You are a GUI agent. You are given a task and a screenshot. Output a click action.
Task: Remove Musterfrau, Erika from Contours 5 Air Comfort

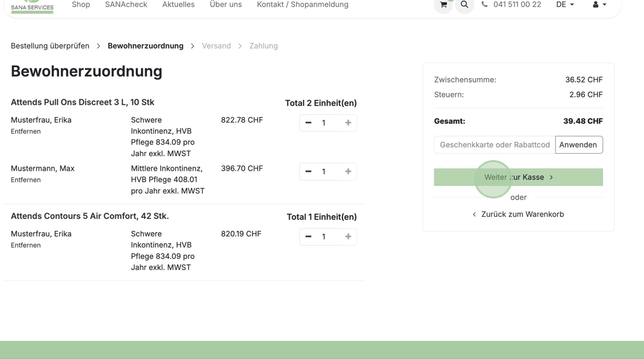pyautogui.click(x=25, y=245)
